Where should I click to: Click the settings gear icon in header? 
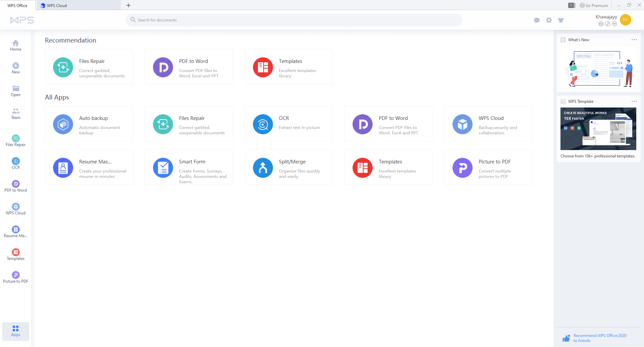(549, 20)
